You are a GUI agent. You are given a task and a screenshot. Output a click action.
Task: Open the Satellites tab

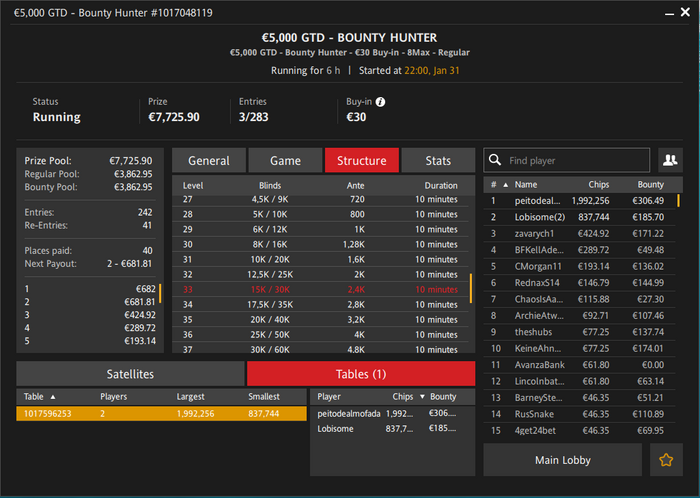[x=130, y=374]
